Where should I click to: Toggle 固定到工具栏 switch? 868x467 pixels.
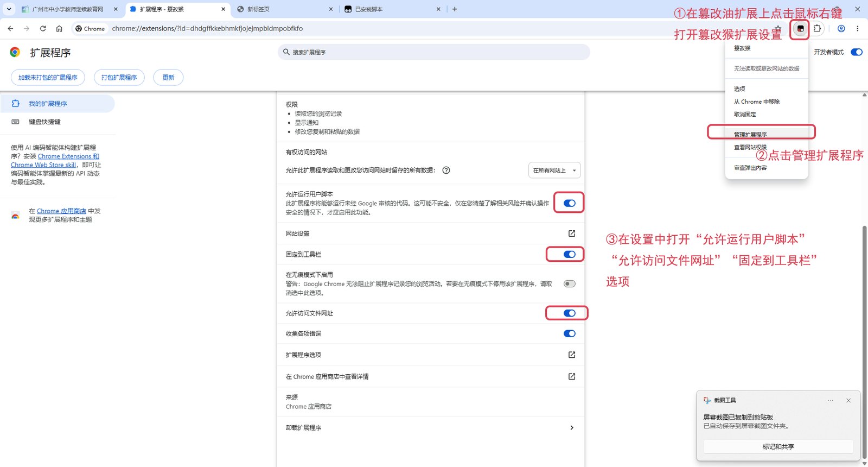pyautogui.click(x=570, y=254)
